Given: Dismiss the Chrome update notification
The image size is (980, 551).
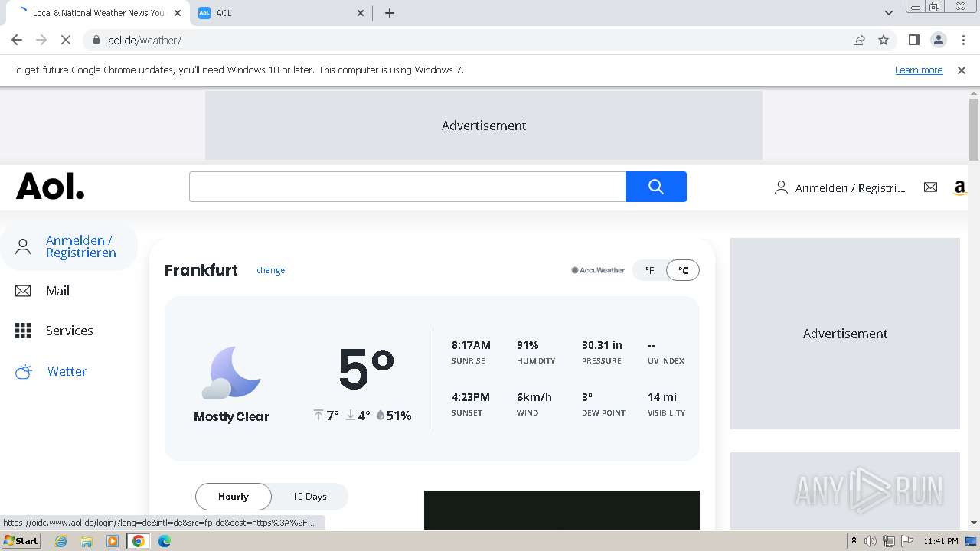Looking at the screenshot, I should [962, 70].
